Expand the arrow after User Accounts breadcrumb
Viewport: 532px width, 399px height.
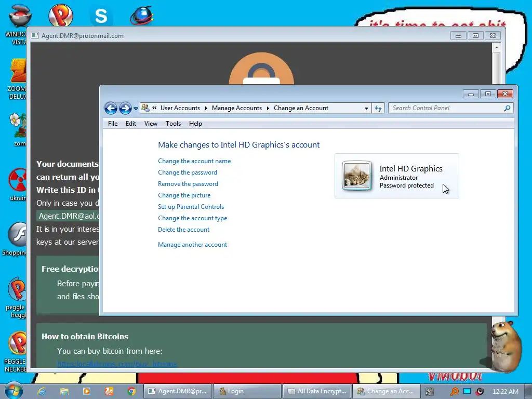click(206, 108)
